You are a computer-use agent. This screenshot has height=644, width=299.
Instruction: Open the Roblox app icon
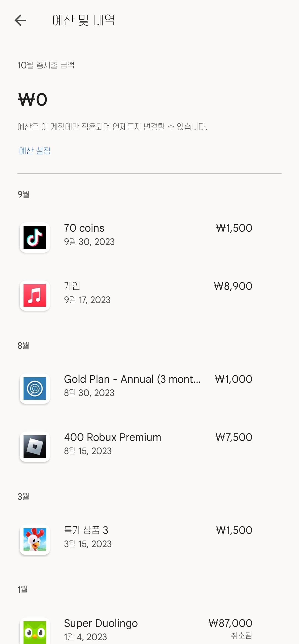(35, 447)
